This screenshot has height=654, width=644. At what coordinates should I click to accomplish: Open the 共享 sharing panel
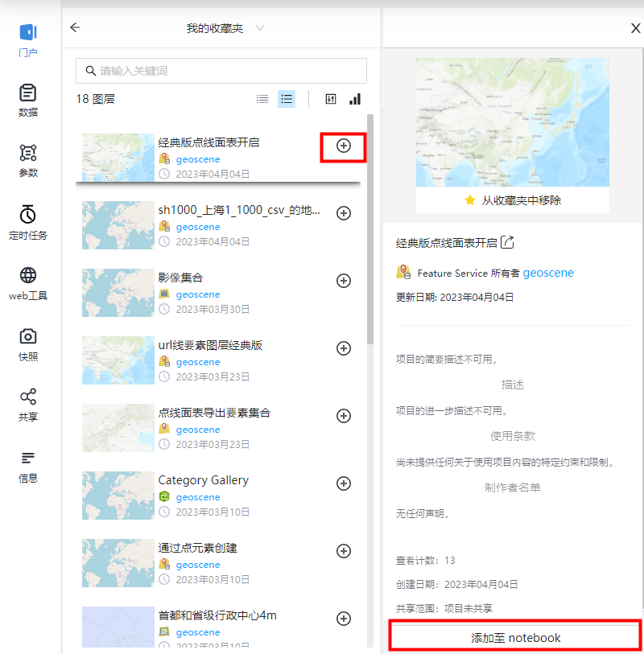pyautogui.click(x=27, y=404)
